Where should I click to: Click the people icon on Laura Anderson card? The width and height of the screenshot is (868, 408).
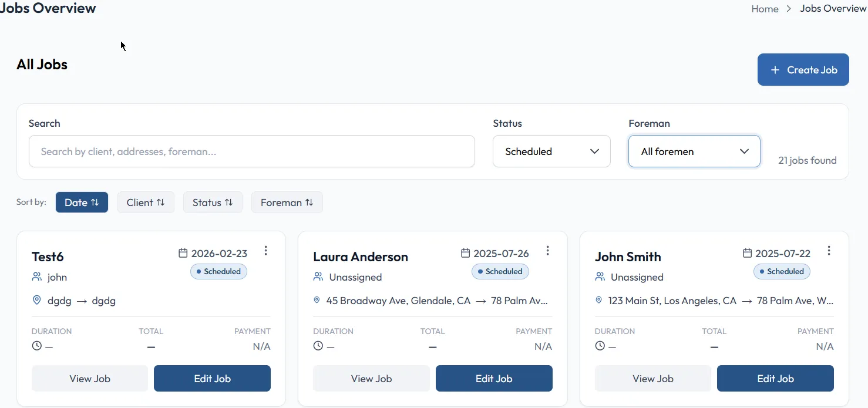pyautogui.click(x=318, y=277)
